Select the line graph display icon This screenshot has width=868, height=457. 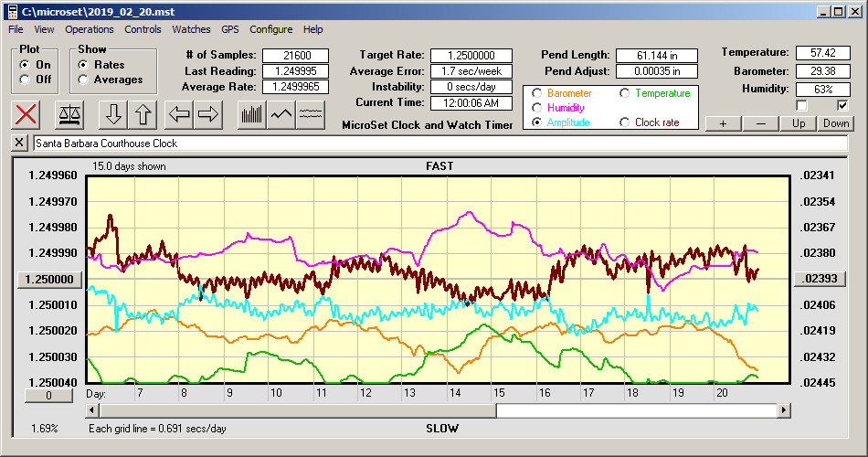coord(281,114)
